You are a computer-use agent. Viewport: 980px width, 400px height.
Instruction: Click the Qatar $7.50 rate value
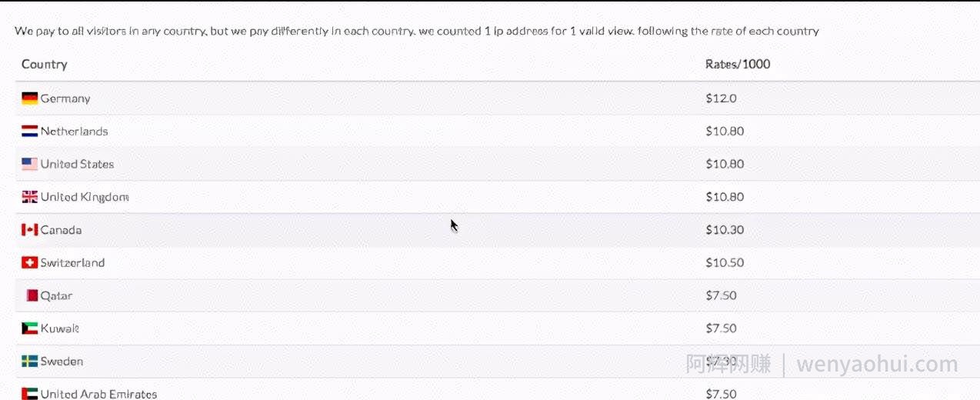point(721,295)
